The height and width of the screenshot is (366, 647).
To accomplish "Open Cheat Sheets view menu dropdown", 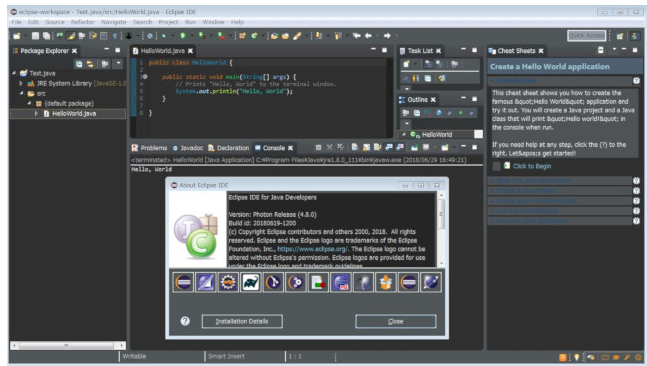I will 614,50.
